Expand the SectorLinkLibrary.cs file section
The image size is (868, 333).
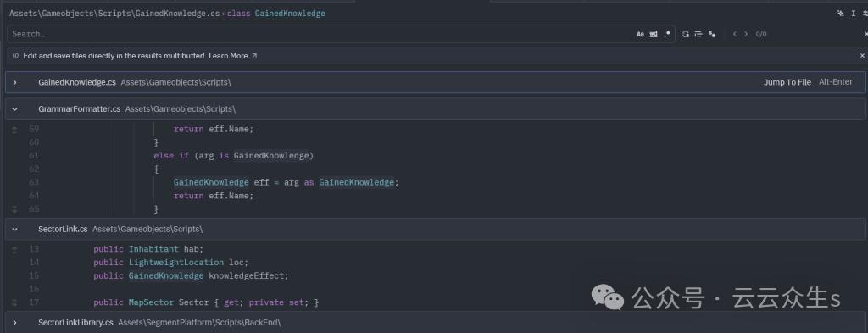coord(15,323)
